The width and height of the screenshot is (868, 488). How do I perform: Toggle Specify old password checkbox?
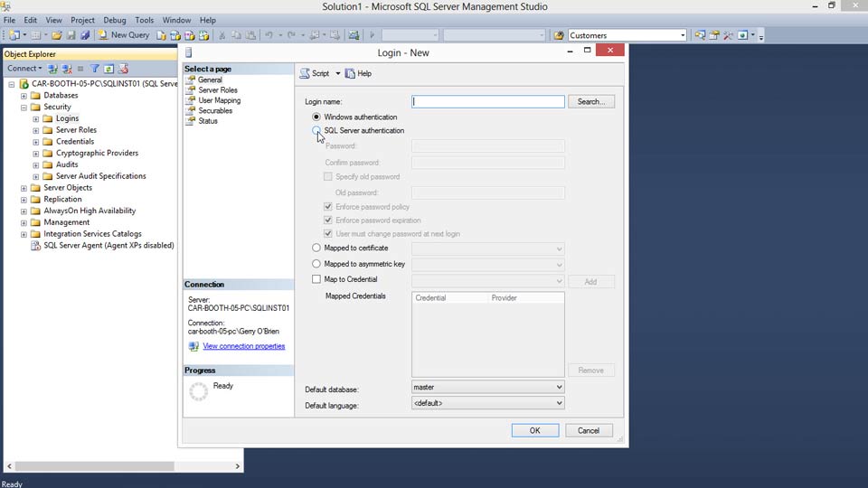coord(327,176)
